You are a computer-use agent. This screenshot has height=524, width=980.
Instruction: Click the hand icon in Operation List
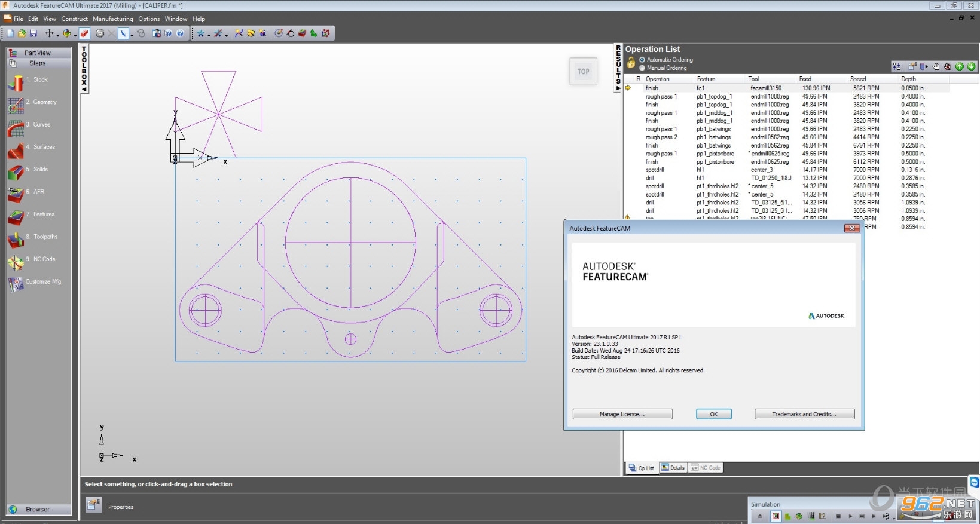[x=936, y=66]
